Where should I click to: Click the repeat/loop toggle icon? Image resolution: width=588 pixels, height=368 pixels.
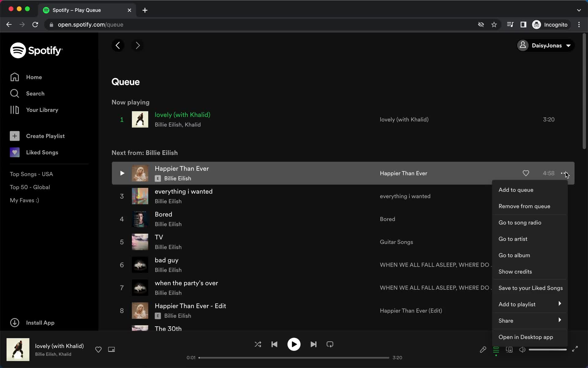[330, 344]
